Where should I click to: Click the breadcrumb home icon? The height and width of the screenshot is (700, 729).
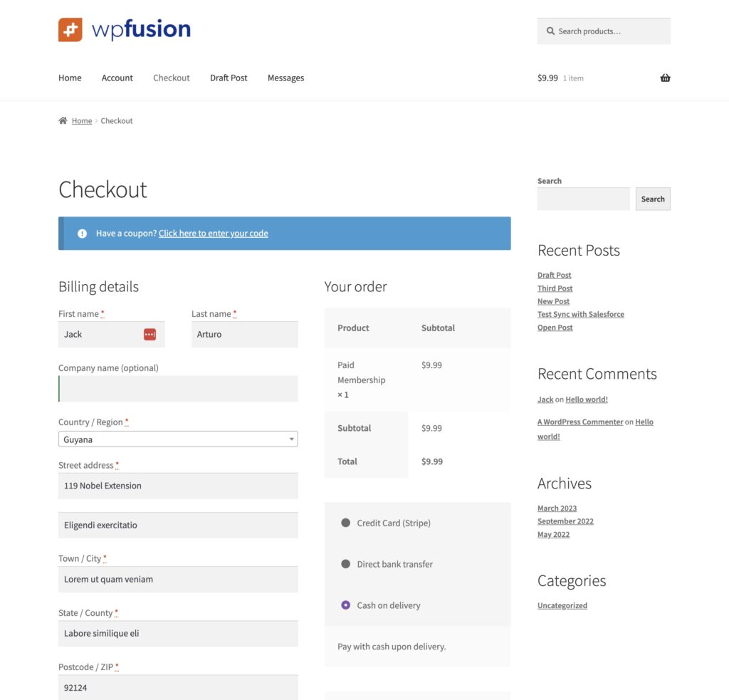(63, 120)
